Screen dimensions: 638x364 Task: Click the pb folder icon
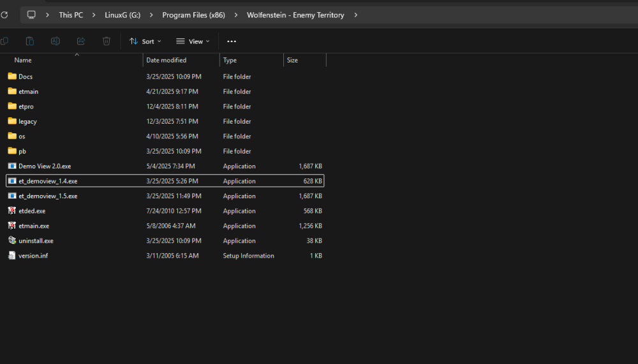12,151
